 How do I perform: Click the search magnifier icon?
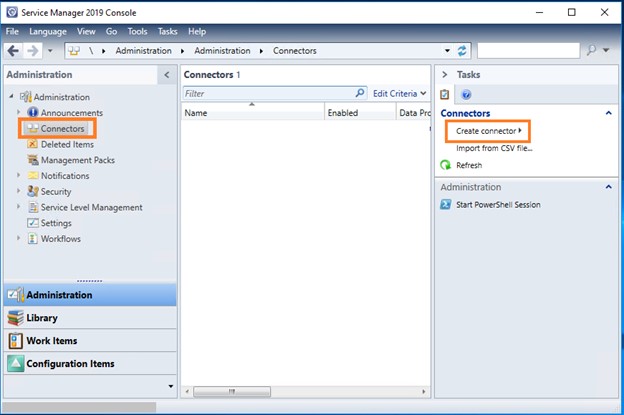[x=592, y=50]
